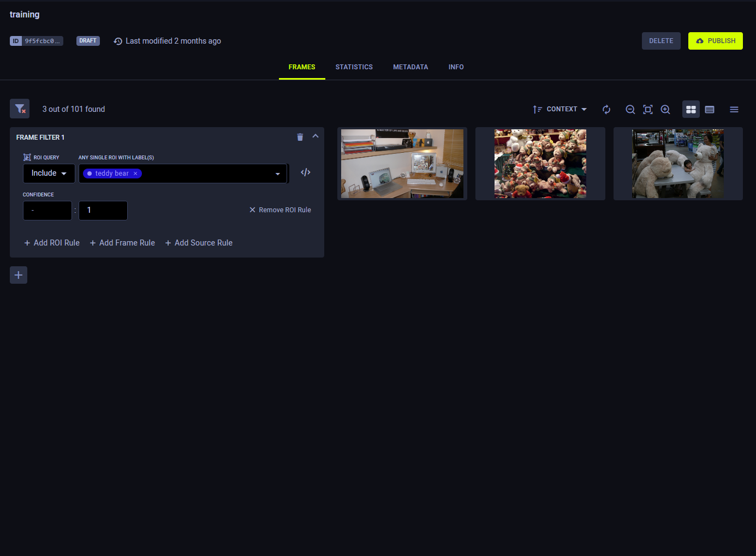Screen dimensions: 756x556
Task: Open the teddy bear crowd thumbnail
Action: click(x=540, y=164)
